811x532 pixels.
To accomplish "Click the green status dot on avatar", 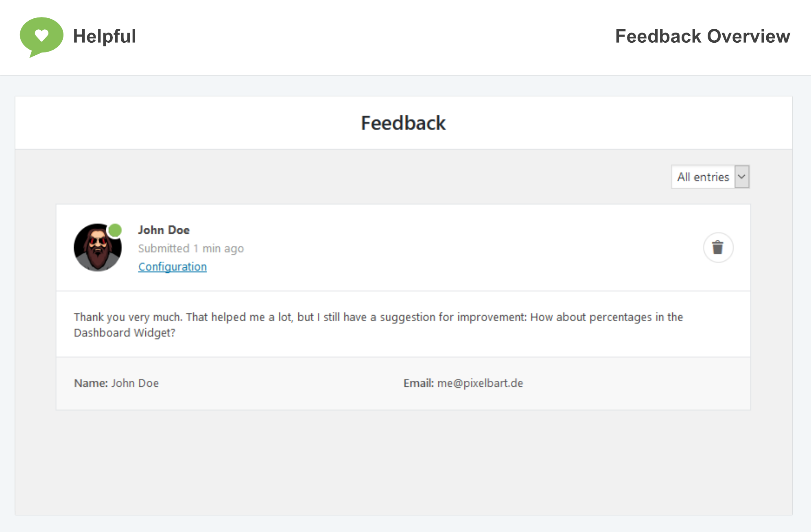I will coord(115,230).
